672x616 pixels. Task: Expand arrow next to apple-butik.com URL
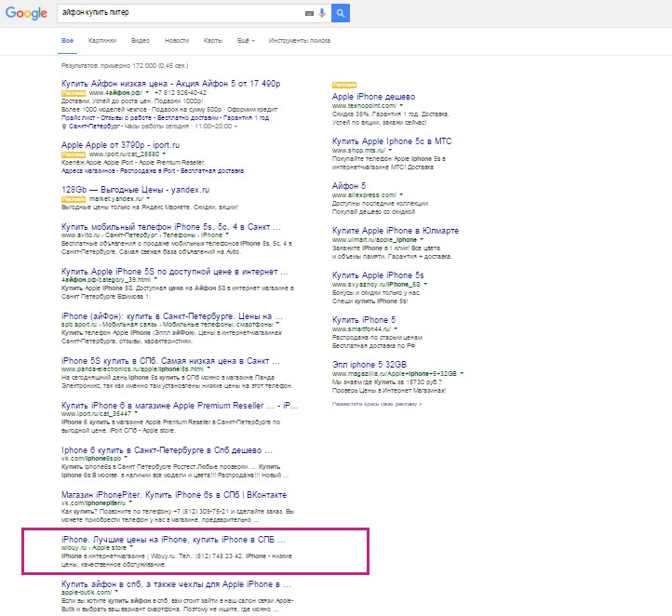point(116,592)
